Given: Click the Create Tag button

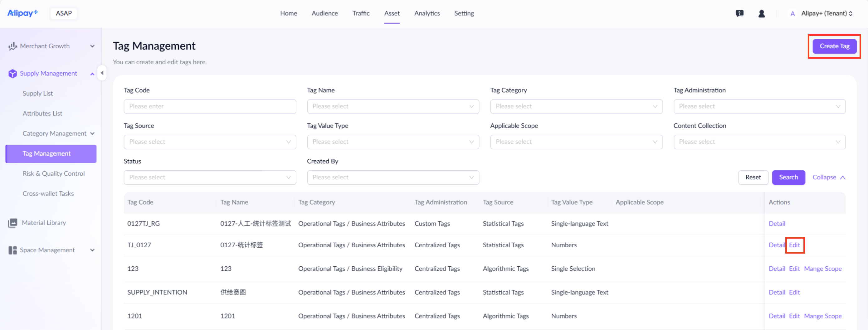Looking at the screenshot, I should 834,46.
